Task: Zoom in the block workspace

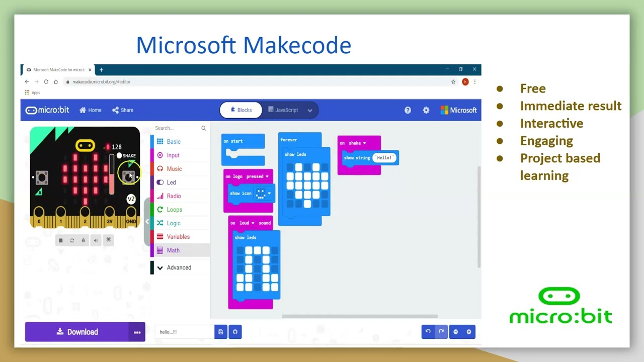Action: [469, 331]
